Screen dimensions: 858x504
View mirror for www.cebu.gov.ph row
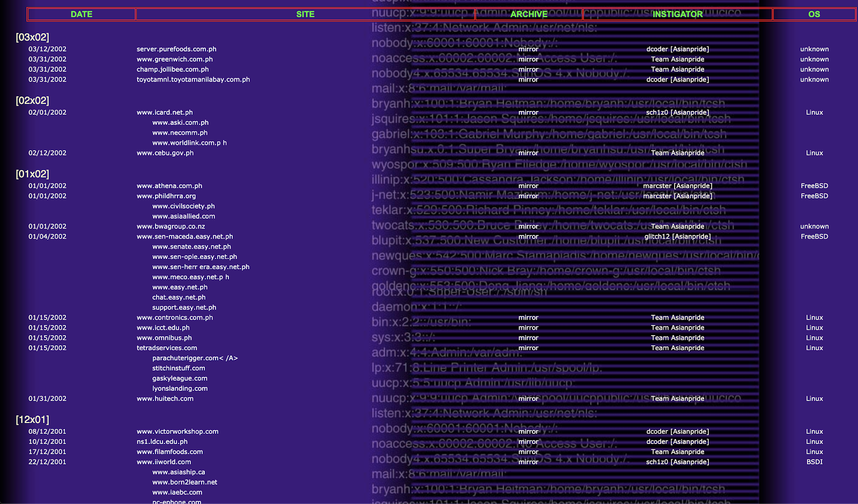[528, 153]
